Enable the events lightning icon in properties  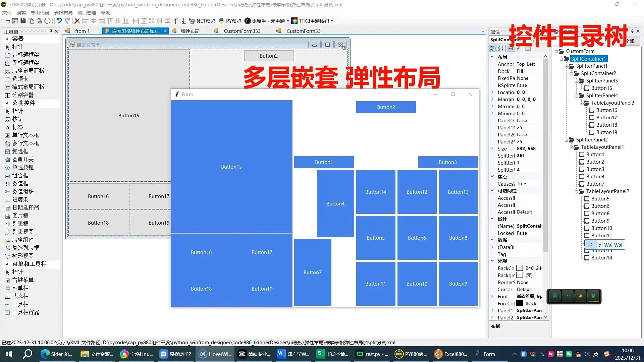coord(519,48)
